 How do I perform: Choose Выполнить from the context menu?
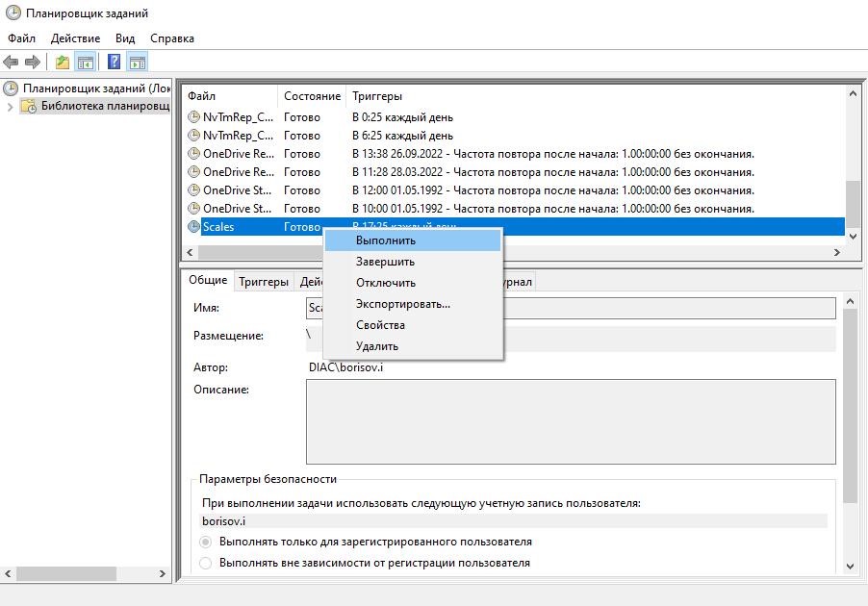point(385,240)
